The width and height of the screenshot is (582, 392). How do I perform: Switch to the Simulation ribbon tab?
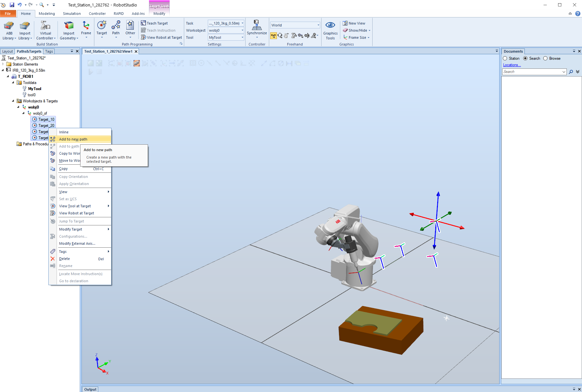pos(72,14)
